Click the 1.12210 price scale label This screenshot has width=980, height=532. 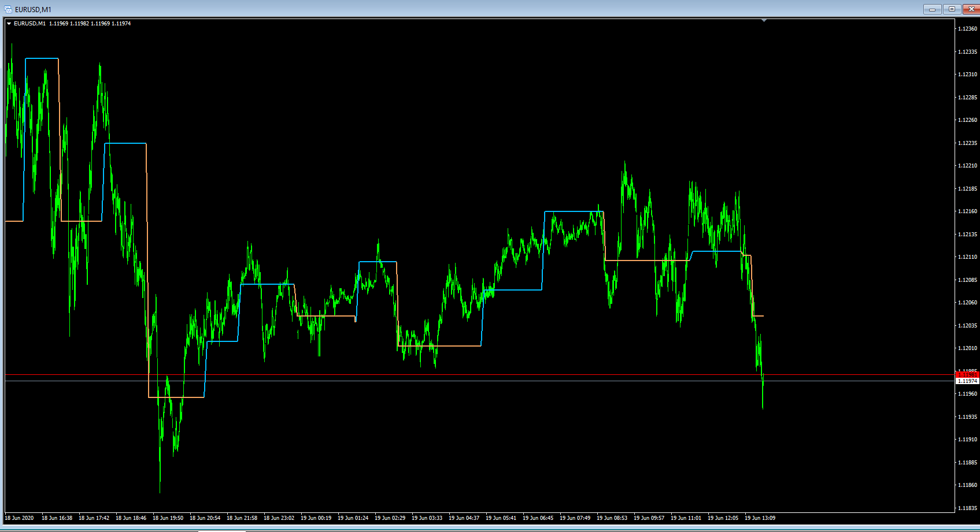click(x=967, y=166)
